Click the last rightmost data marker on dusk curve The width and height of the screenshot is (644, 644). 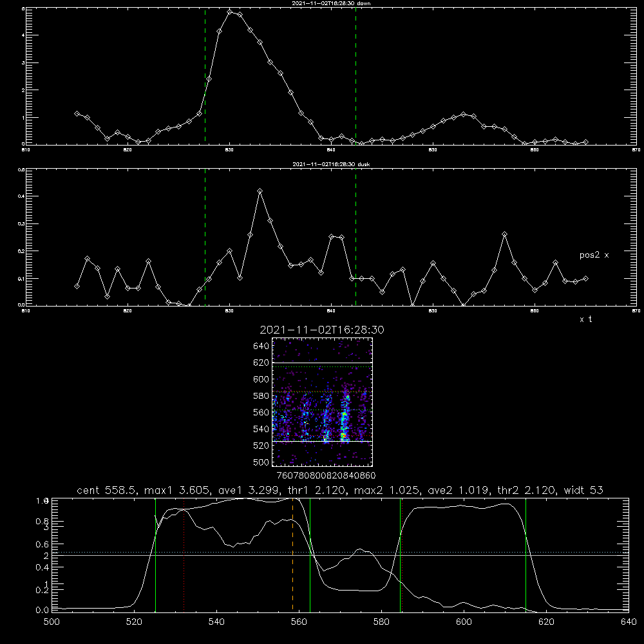tap(585, 279)
